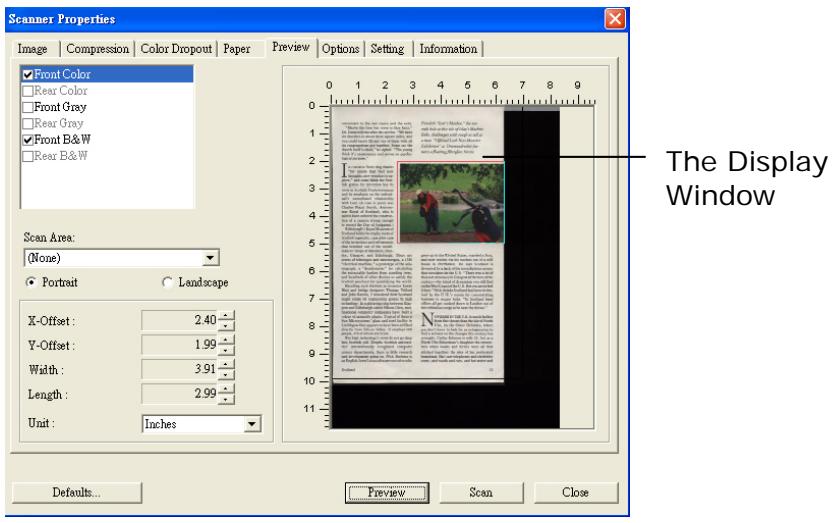Select the Portrait radio button
The width and height of the screenshot is (834, 523).
31,283
